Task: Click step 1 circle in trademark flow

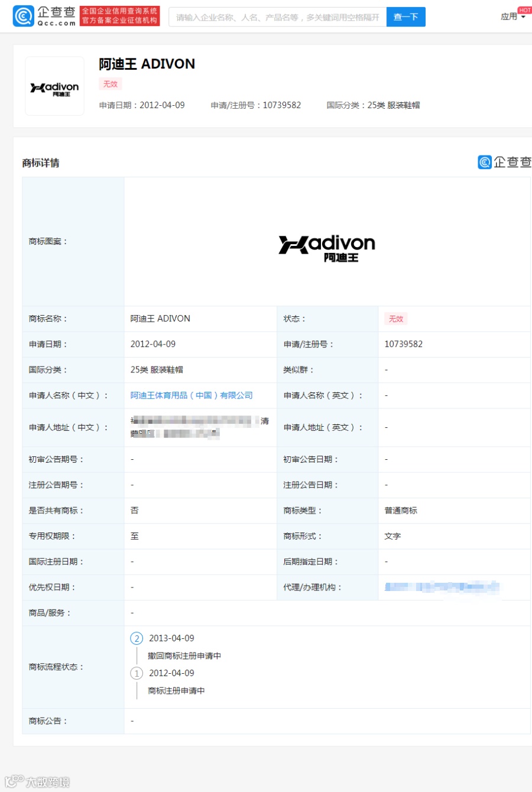Action: pyautogui.click(x=137, y=673)
